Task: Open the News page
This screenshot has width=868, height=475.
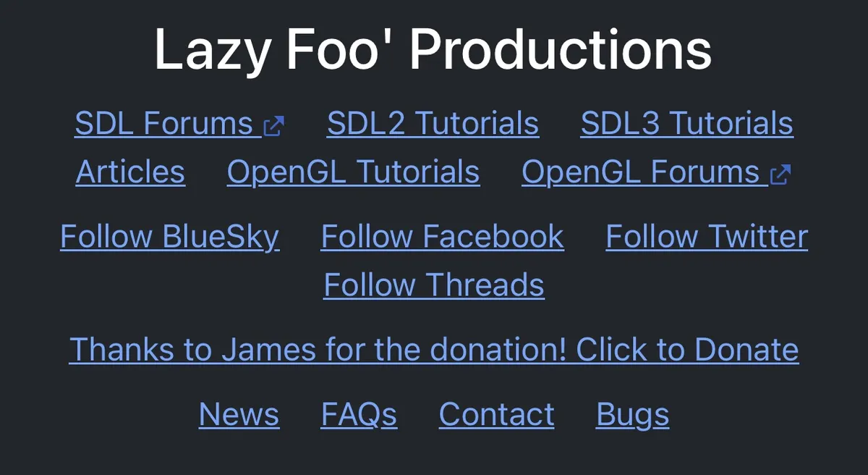Action: coord(239,414)
